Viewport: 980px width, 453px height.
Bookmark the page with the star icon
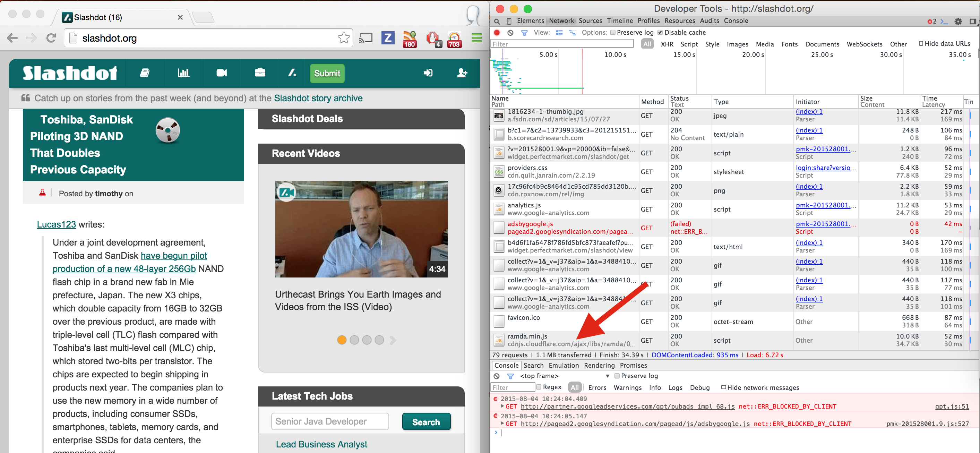(x=343, y=38)
